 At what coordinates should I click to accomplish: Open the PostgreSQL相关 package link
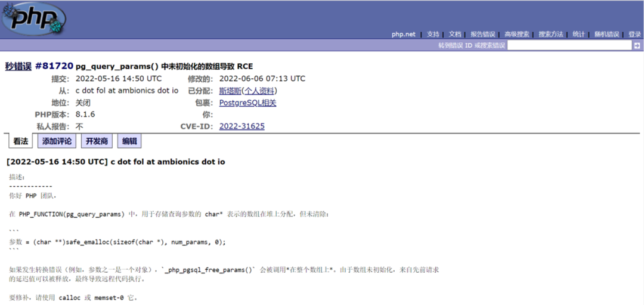[x=247, y=103]
